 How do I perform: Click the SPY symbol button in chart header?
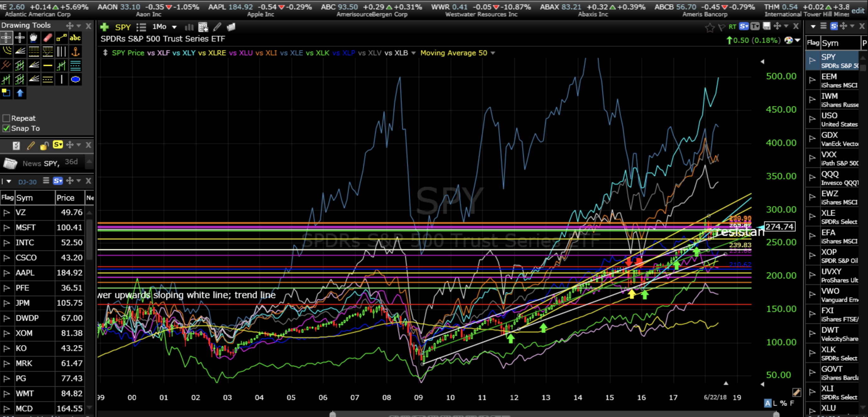click(123, 27)
